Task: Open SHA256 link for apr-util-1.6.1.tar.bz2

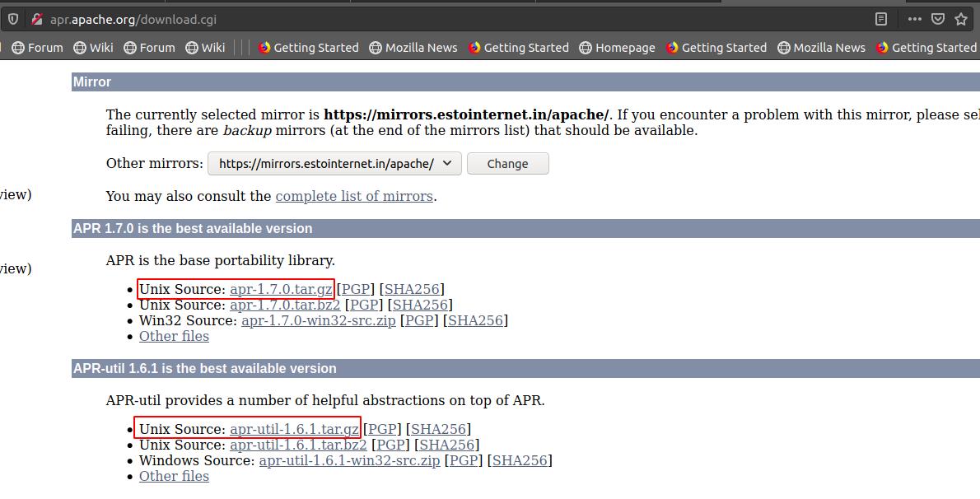Action: tap(447, 445)
